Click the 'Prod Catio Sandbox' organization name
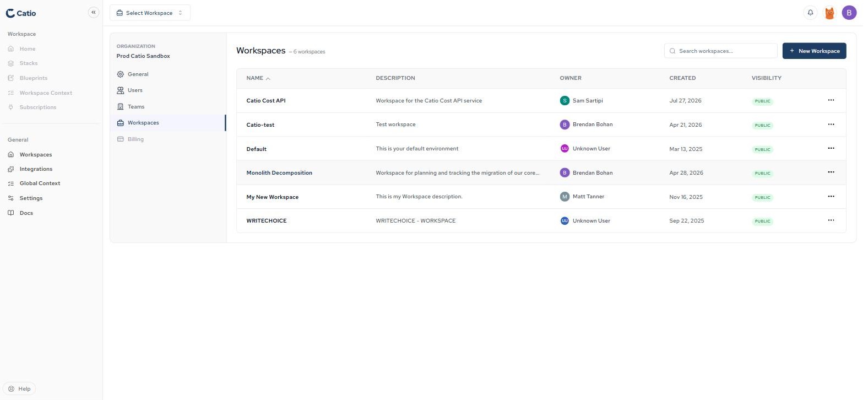 (143, 56)
